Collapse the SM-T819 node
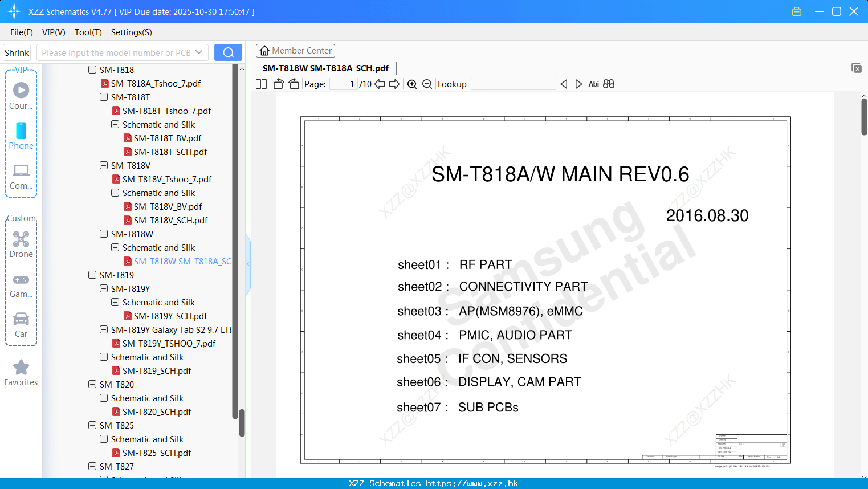Image resolution: width=868 pixels, height=489 pixels. (92, 275)
